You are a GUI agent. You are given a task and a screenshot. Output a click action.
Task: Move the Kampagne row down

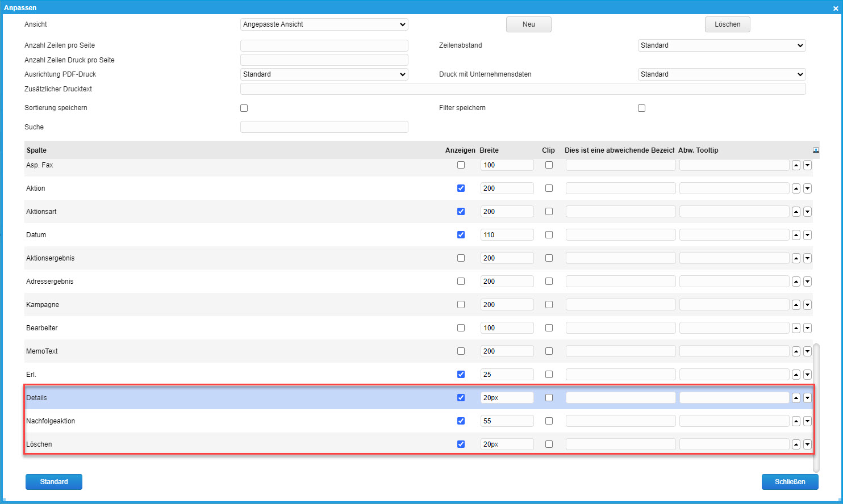pyautogui.click(x=807, y=305)
